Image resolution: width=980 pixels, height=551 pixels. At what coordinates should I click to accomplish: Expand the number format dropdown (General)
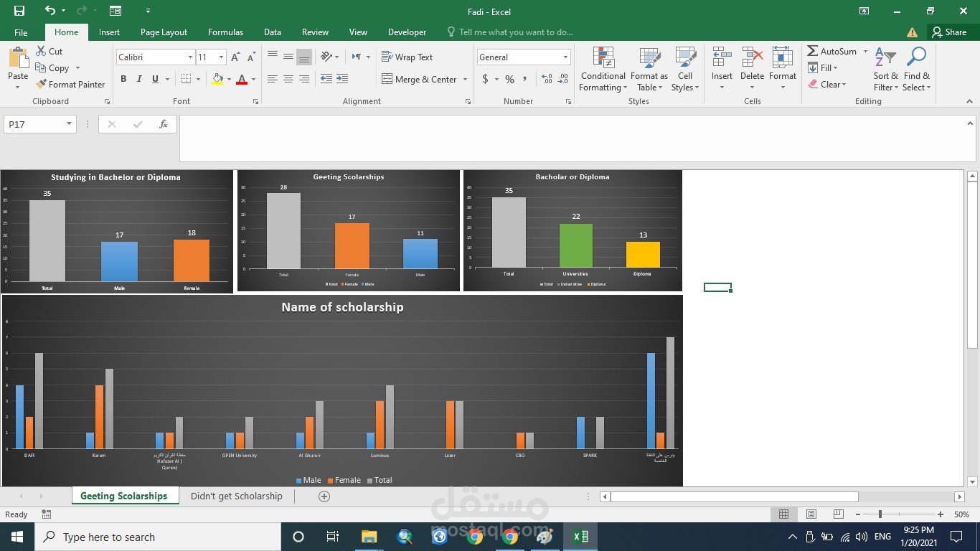pos(565,57)
